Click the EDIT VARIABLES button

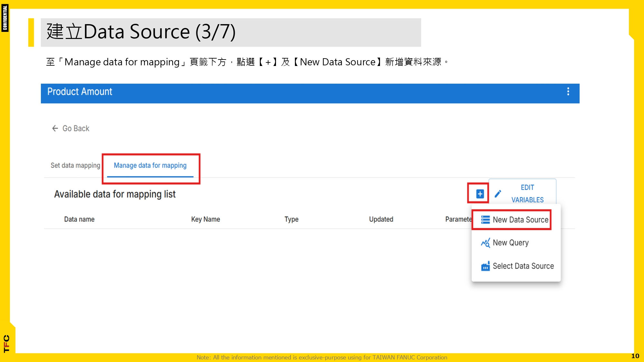click(527, 193)
